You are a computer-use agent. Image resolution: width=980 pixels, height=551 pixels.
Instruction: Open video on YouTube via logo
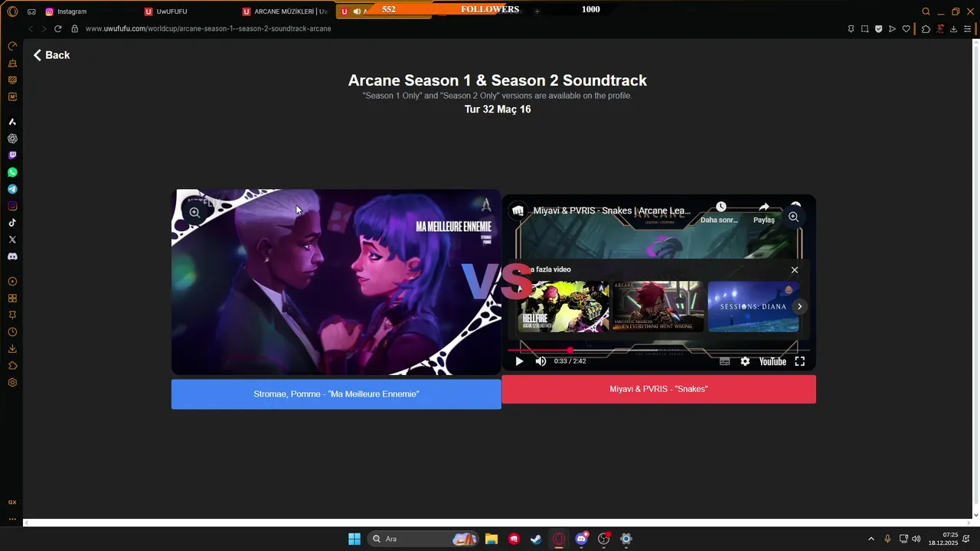point(773,361)
